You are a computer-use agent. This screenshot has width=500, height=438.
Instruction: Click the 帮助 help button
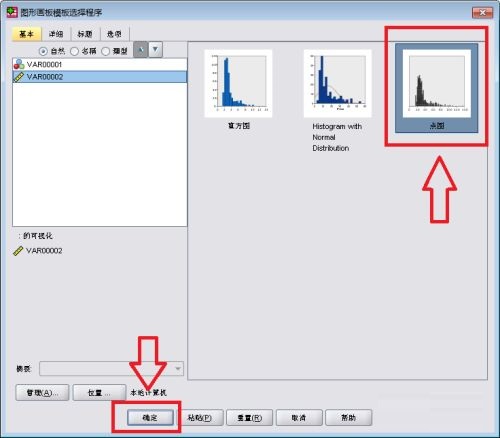pyautogui.click(x=349, y=418)
